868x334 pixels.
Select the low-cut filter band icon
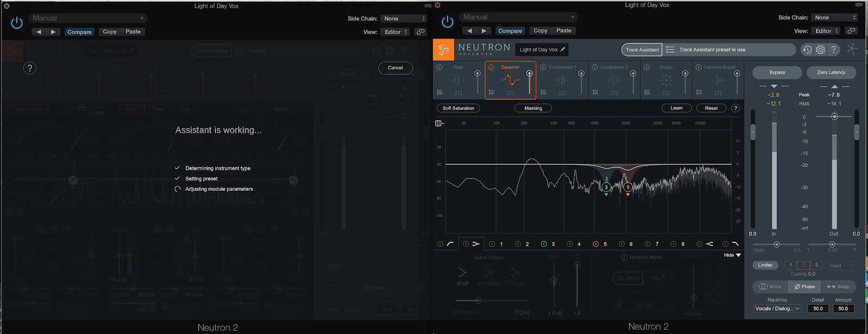point(450,244)
